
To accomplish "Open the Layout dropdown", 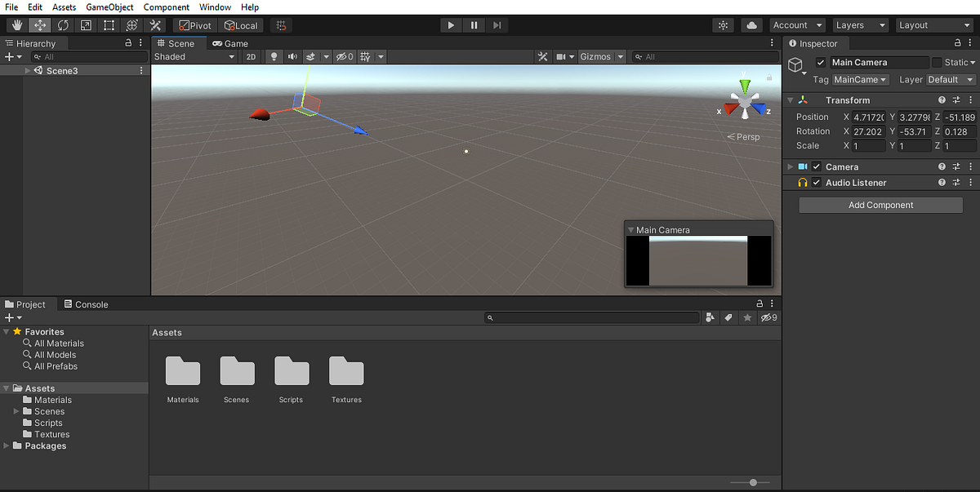I will tap(933, 24).
